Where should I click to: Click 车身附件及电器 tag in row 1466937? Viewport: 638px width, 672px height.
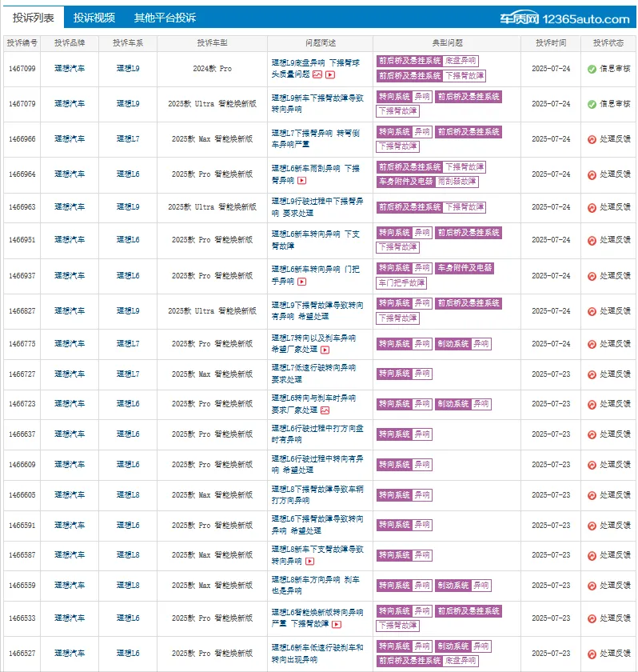pos(465,268)
